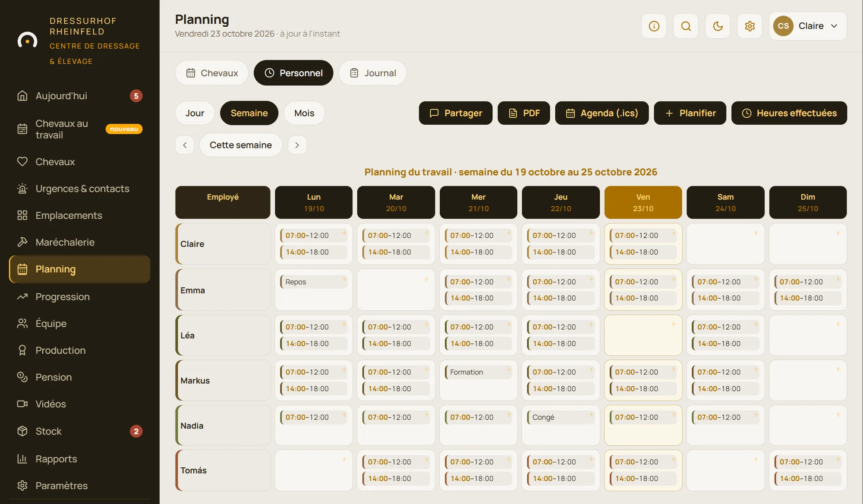Switch to the Journal tab
The image size is (863, 504).
pos(373,73)
